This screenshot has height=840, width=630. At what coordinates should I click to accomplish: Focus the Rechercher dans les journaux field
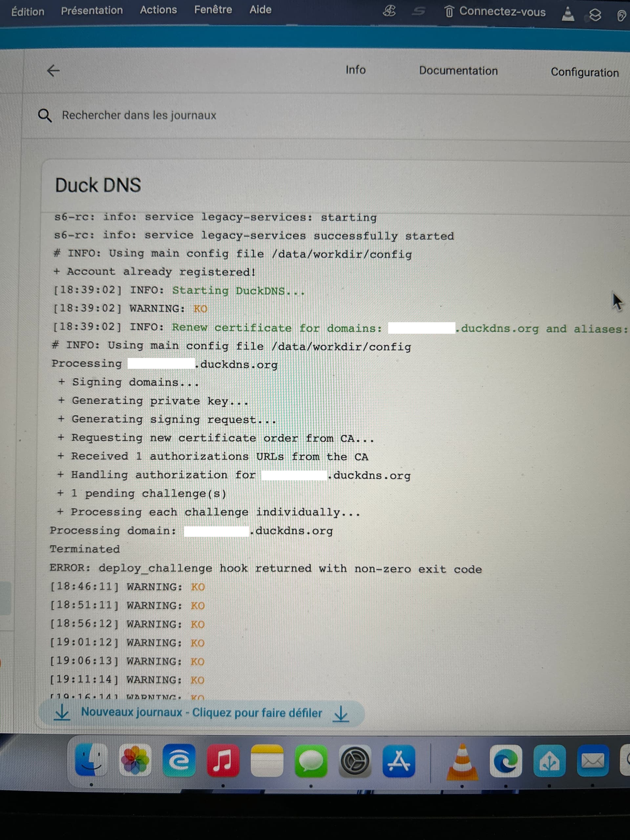[139, 115]
